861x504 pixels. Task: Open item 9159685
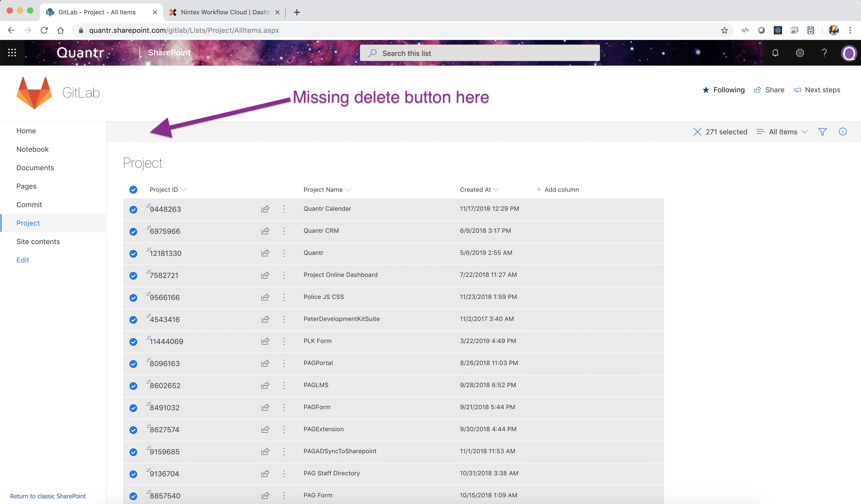[164, 452]
